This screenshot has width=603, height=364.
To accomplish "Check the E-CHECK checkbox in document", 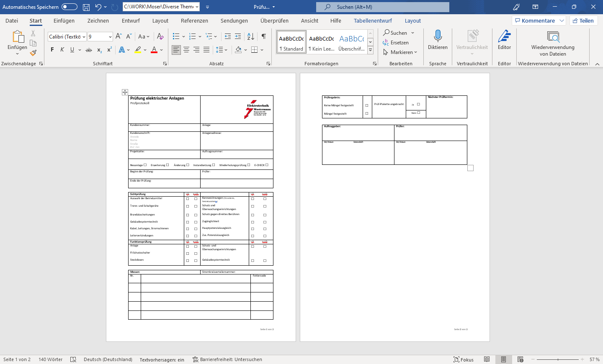I will [267, 165].
